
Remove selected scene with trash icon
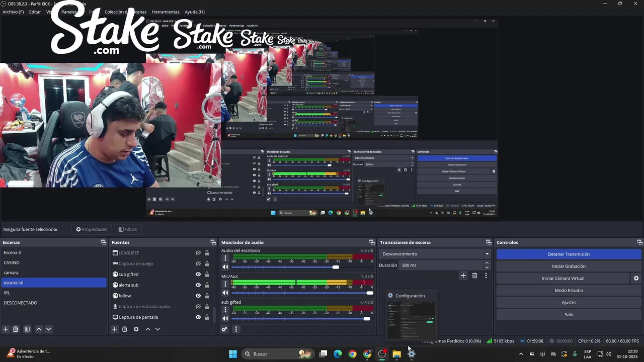(x=16, y=329)
